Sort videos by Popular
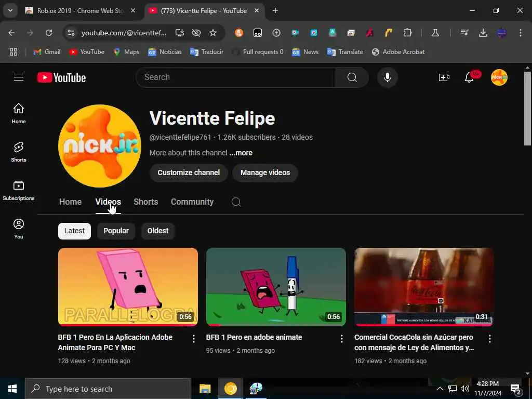The height and width of the screenshot is (399, 532). tap(116, 231)
